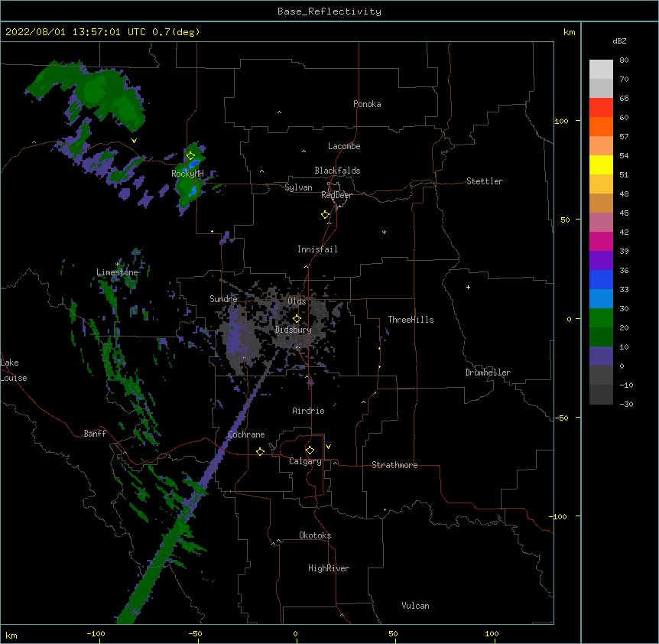The width and height of the screenshot is (659, 644).
Task: Select the yellow diamond marker between Olds and Didsbury
Action: pyautogui.click(x=297, y=318)
